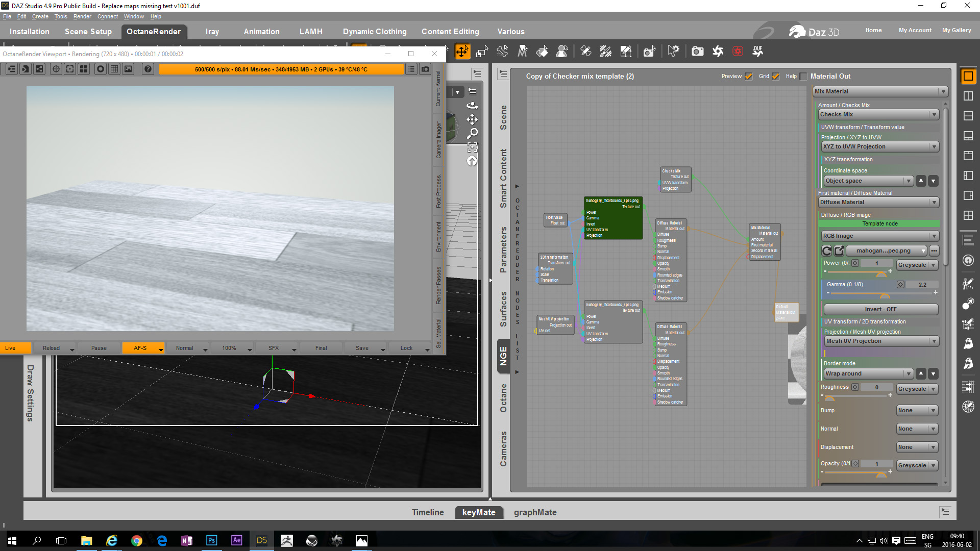The width and height of the screenshot is (980, 551).
Task: Click the camera snapshot icon in Octane viewport toolbar
Action: click(x=425, y=69)
